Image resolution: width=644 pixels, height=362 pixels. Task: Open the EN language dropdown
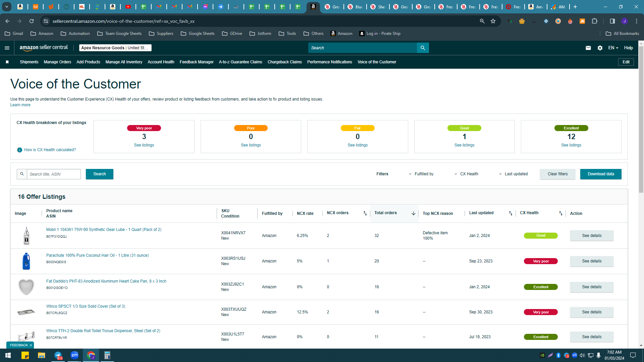(613, 48)
